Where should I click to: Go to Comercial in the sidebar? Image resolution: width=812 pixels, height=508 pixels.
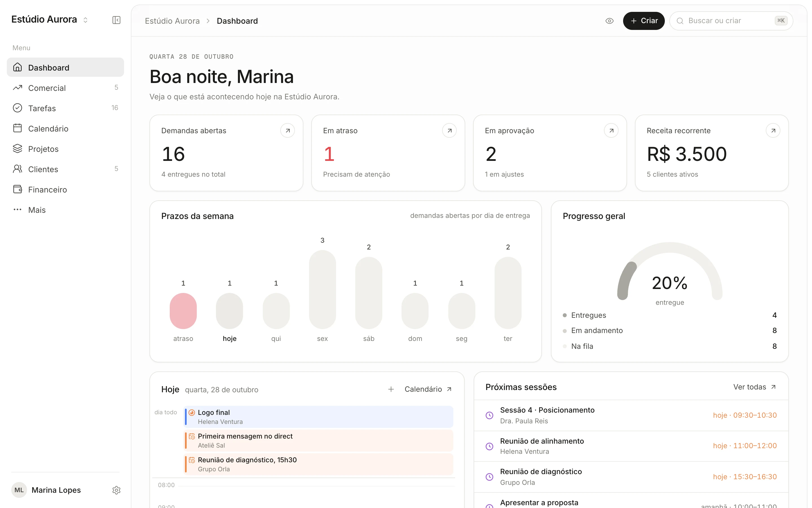tap(65, 88)
